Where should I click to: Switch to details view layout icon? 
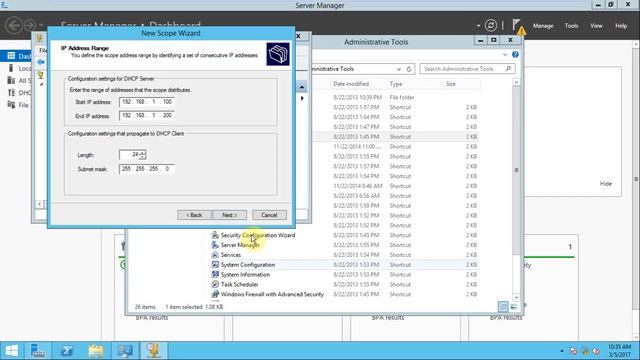(503, 307)
